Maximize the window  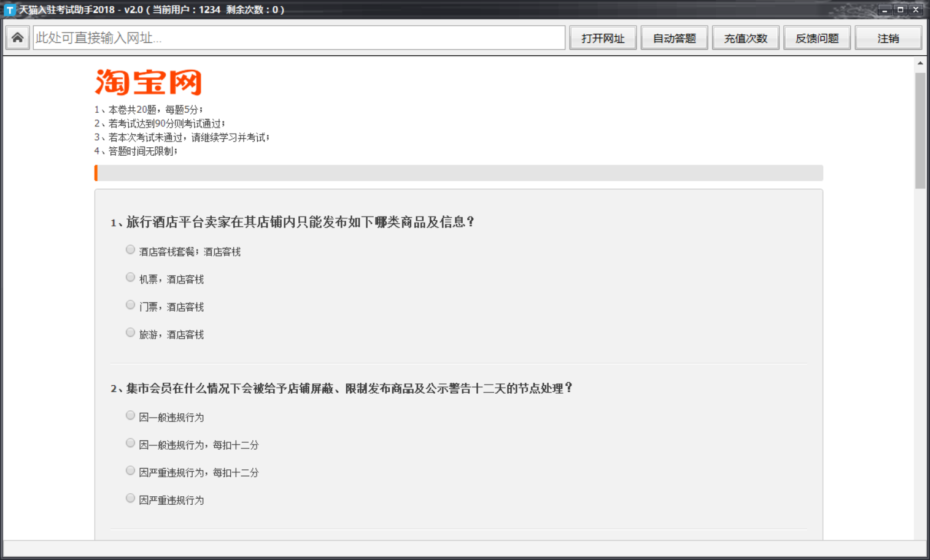900,10
